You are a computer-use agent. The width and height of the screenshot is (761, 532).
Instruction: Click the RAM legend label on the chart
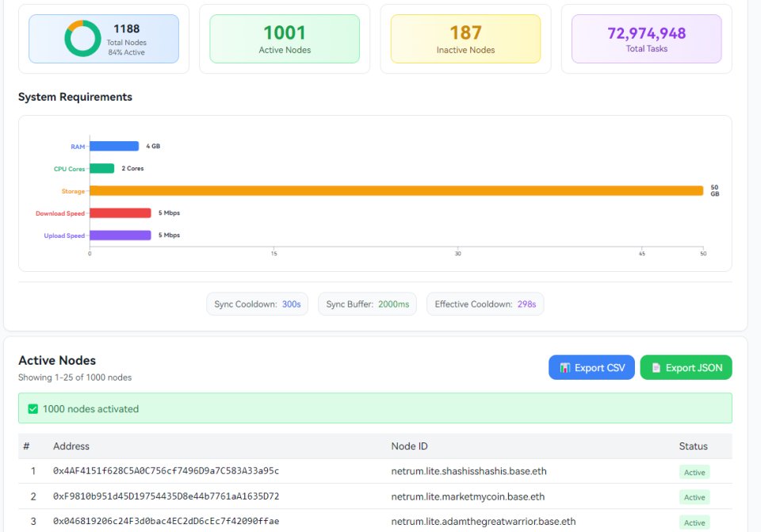[x=77, y=146]
